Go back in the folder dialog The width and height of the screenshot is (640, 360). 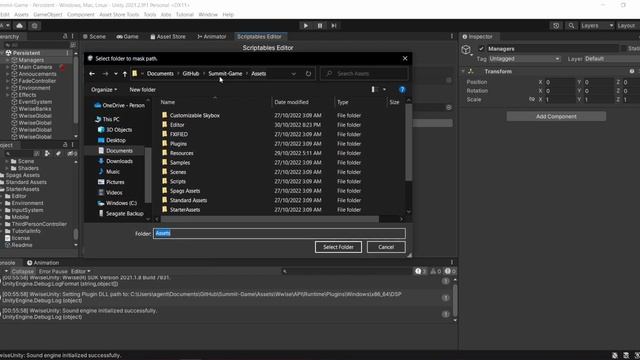pyautogui.click(x=92, y=74)
